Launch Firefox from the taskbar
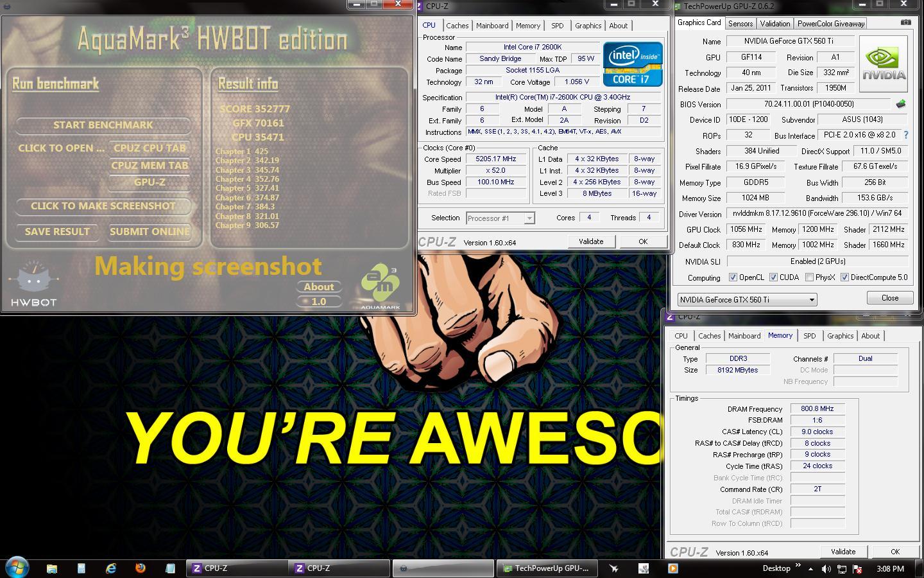The width and height of the screenshot is (924, 578). [x=141, y=568]
